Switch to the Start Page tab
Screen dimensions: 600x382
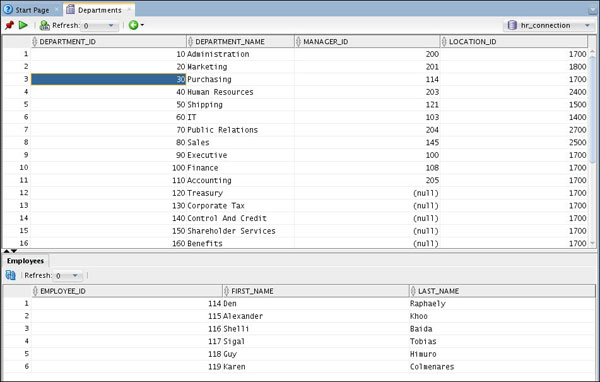pos(32,10)
